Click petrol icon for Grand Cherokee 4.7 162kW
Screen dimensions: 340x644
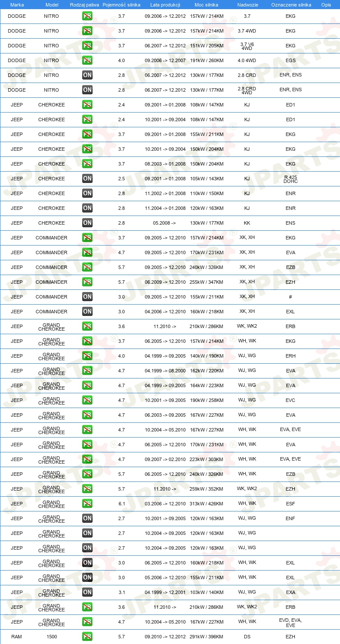87,371
